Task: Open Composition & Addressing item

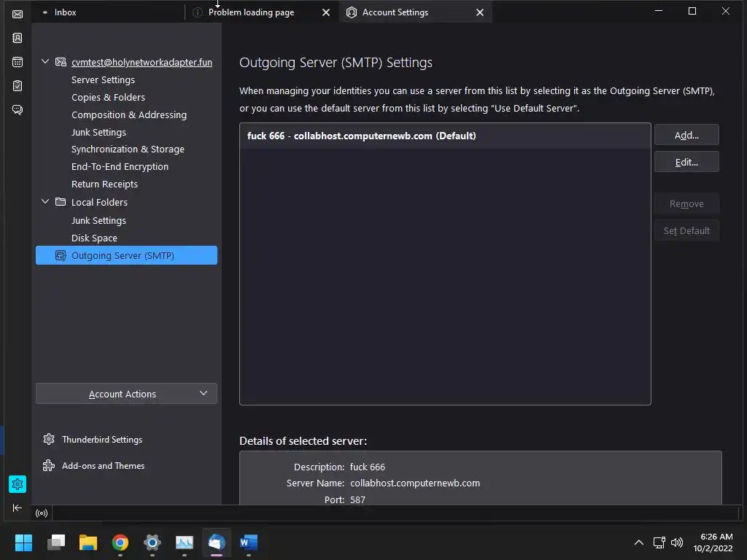Action: click(129, 114)
